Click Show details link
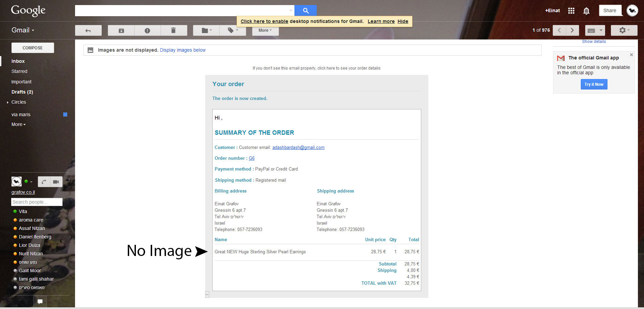The height and width of the screenshot is (309, 644). tap(594, 42)
